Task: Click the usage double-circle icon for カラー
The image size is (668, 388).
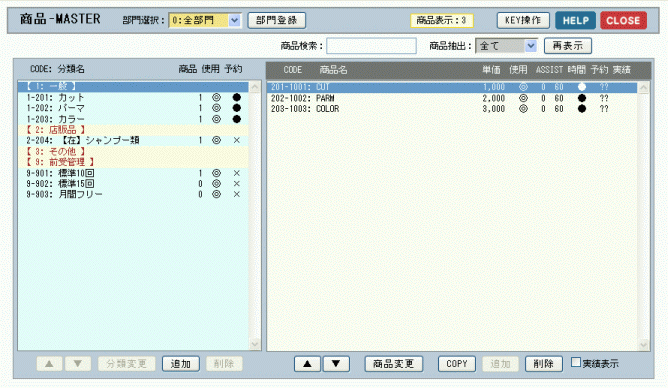Action: [216, 119]
